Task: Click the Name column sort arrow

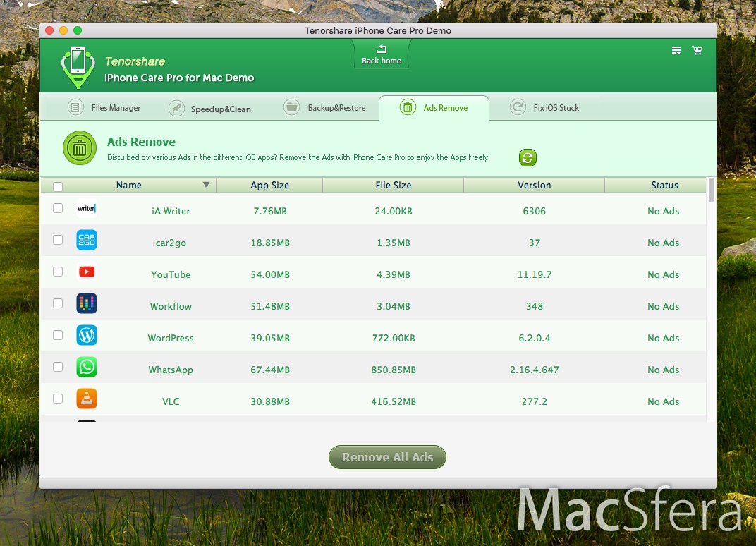Action: tap(207, 185)
